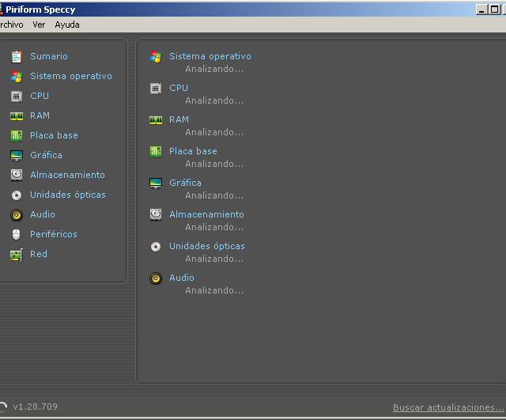The image size is (506, 420).
Task: Click the optical disc icon in summary panel
Action: click(x=156, y=247)
